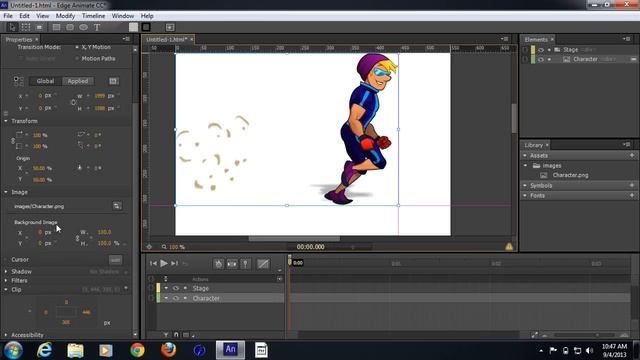
Task: Open the Cursor selector button
Action: 116,260
